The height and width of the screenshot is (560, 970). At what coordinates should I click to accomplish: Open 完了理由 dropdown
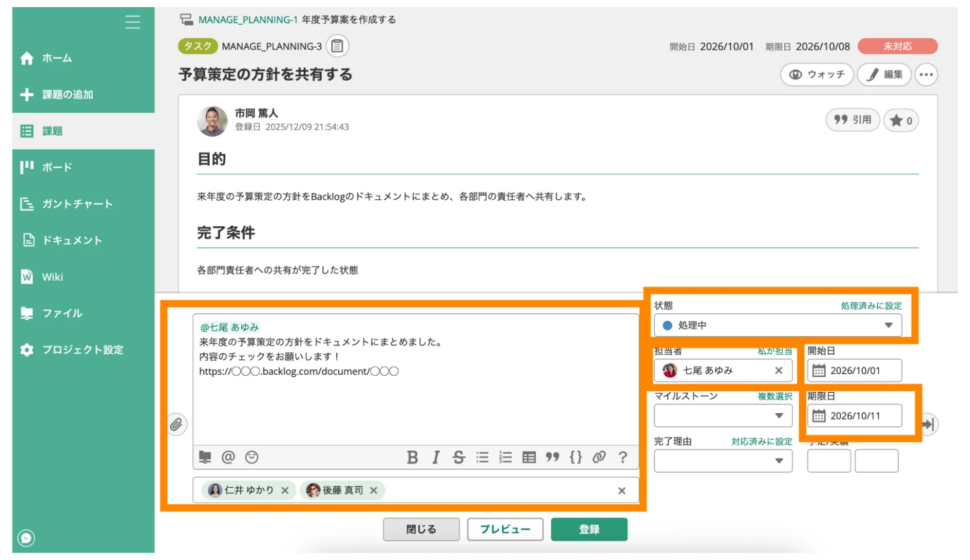pyautogui.click(x=723, y=461)
